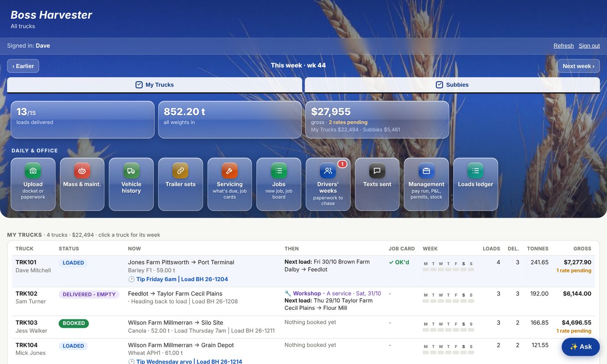Image resolution: width=607 pixels, height=364 pixels.
Task: Go to Earlier week
Action: [23, 66]
